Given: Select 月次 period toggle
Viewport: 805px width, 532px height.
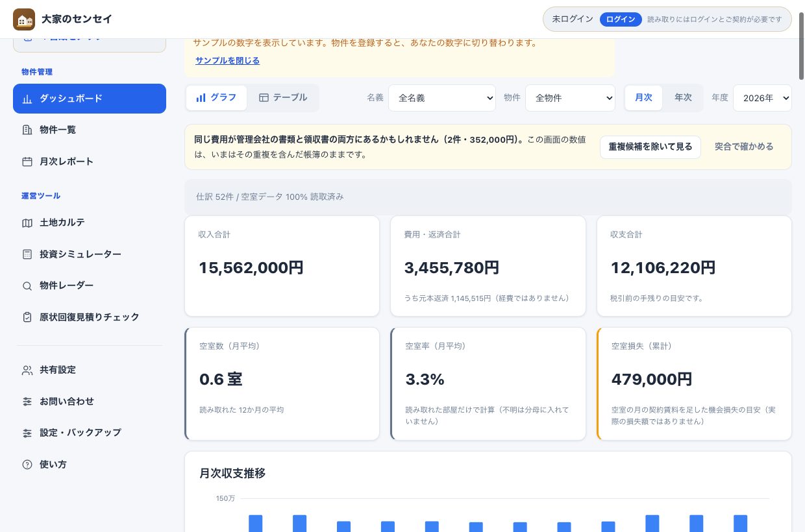Looking at the screenshot, I should click(643, 97).
